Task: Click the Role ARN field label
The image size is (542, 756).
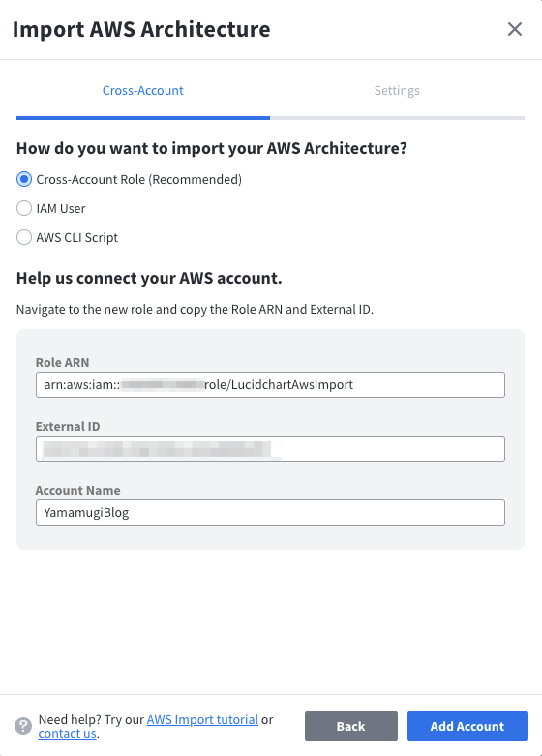Action: [x=62, y=363]
